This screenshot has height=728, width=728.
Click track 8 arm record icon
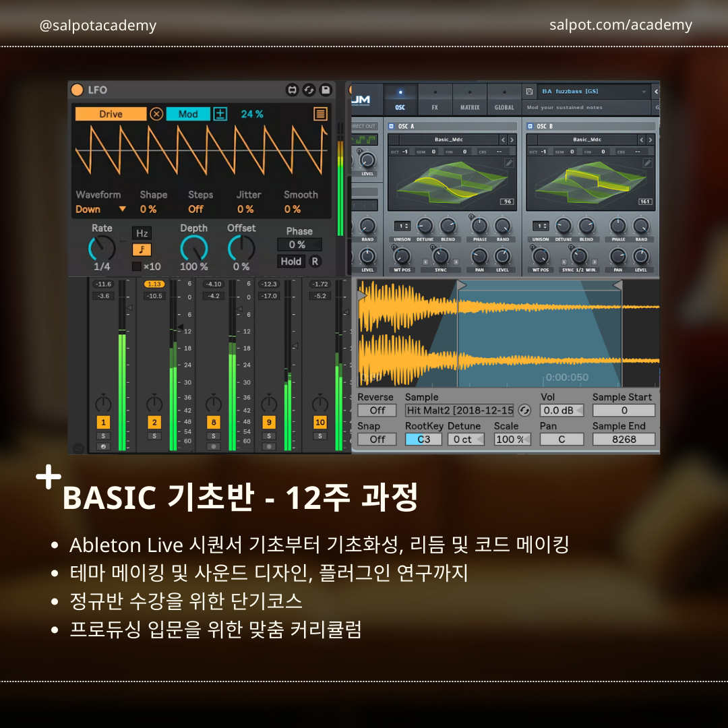213,447
